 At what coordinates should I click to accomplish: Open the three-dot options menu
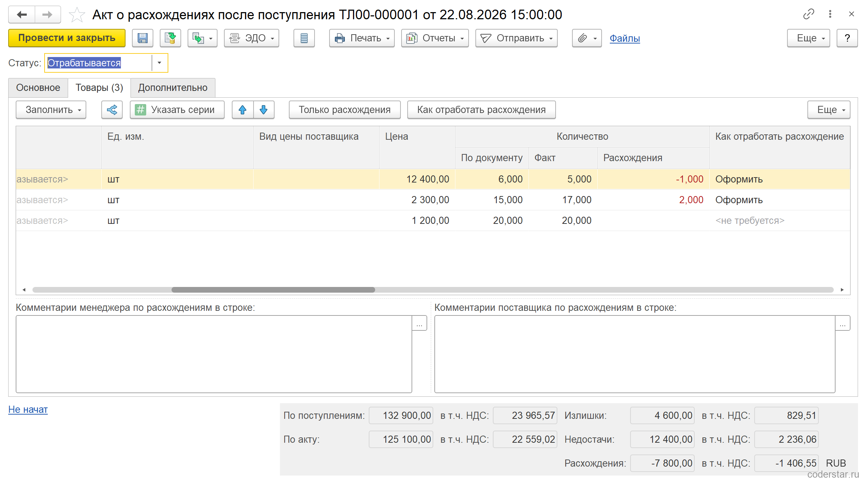coord(830,14)
